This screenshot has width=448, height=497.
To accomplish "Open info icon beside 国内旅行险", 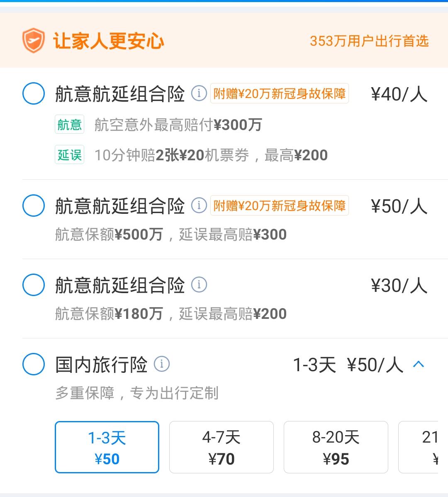I will pos(162,364).
